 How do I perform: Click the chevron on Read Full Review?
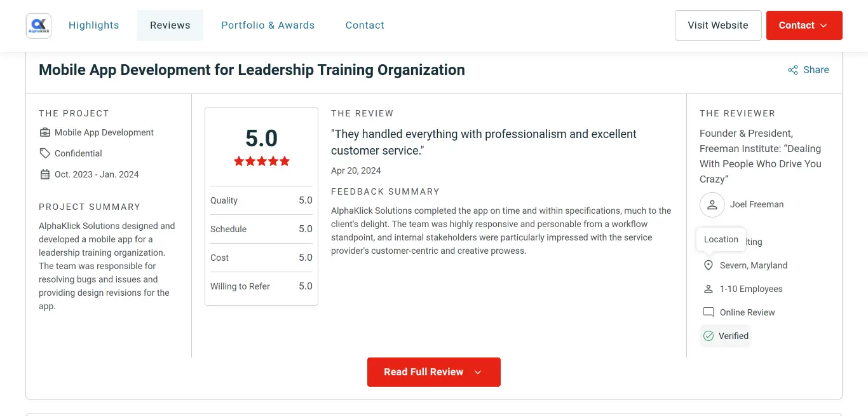coord(478,372)
